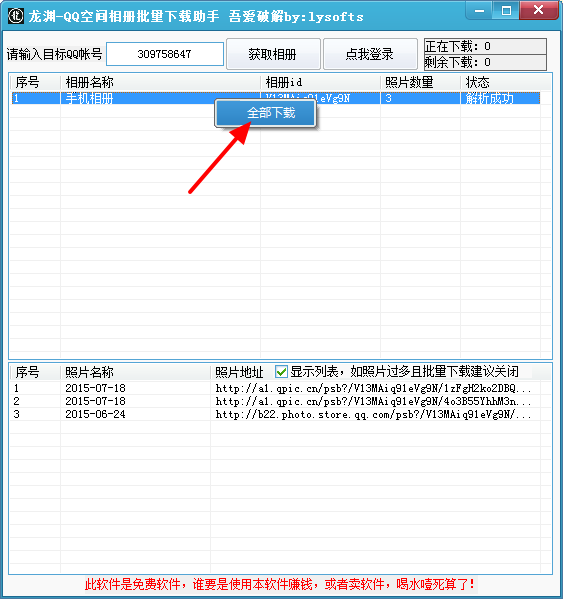The height and width of the screenshot is (599, 563).
Task: Click the 剩余下载: 0 status field
Action: 485,62
